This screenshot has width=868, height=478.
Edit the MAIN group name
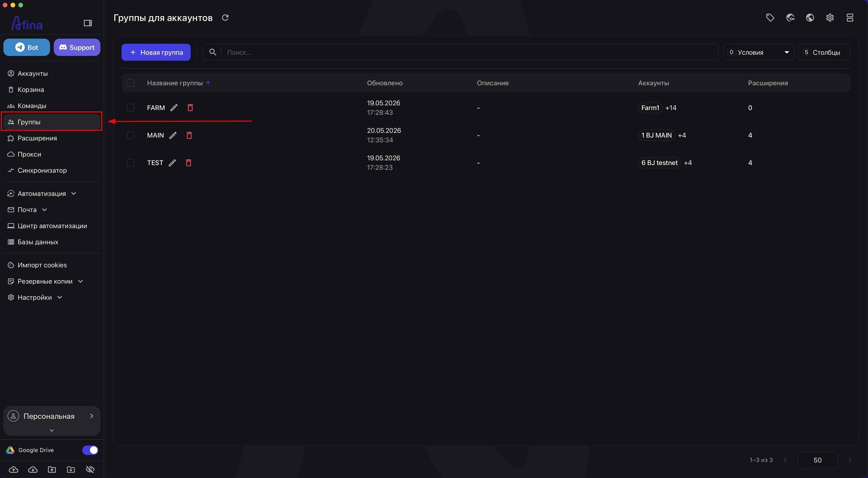click(173, 135)
